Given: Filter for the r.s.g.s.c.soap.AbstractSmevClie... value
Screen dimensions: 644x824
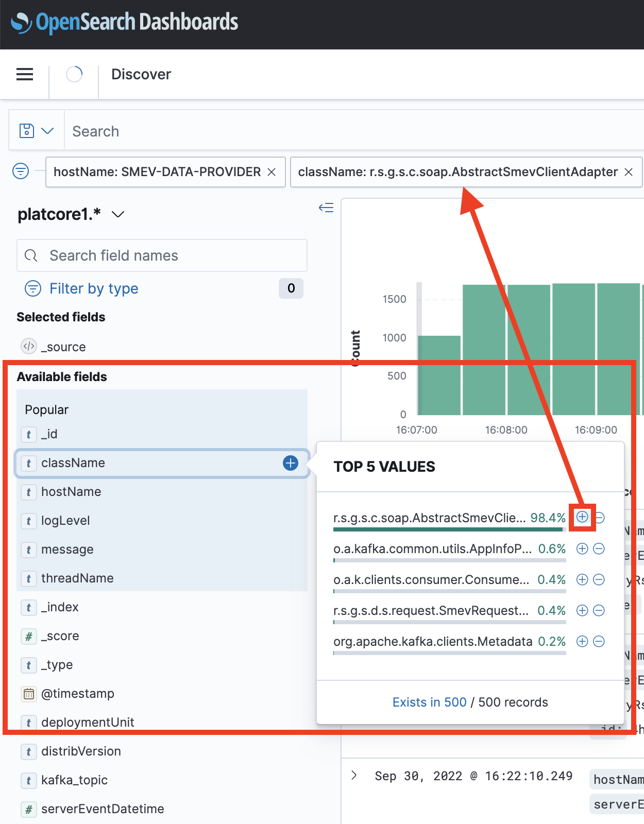Looking at the screenshot, I should point(582,517).
